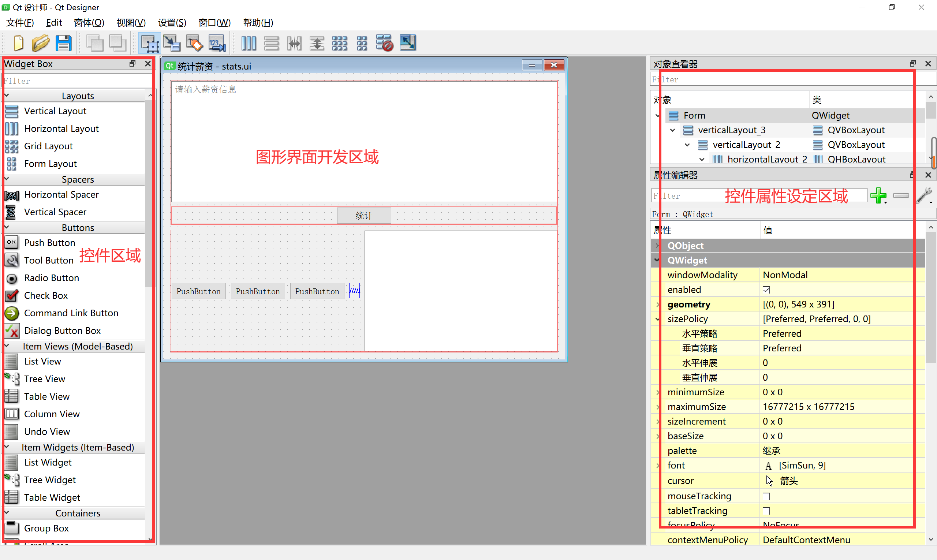Open the 窗体(O) menu
The height and width of the screenshot is (560, 937).
click(89, 23)
